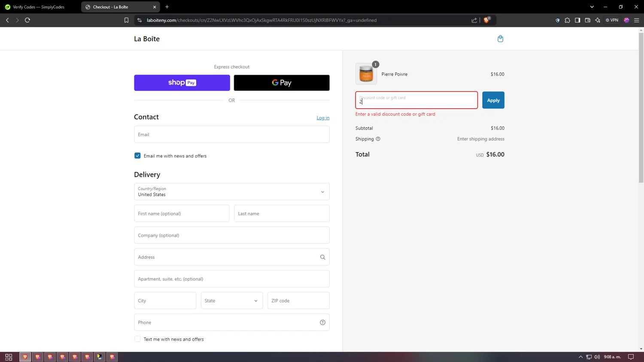Open Windows Task View icon

(9, 357)
